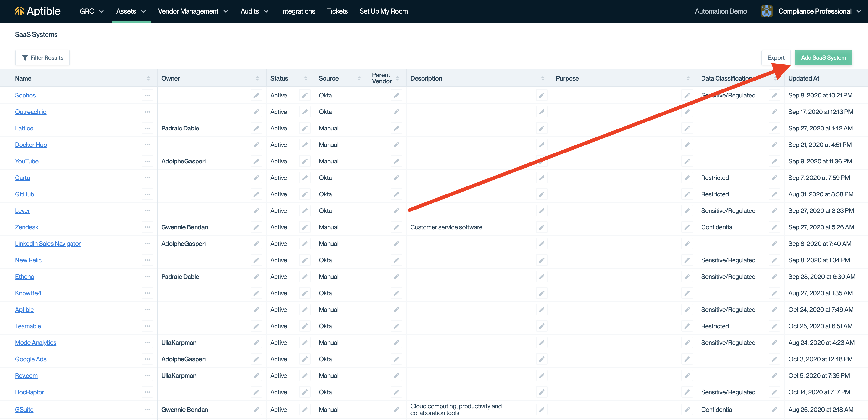
Task: Open the Filter Results panel
Action: (42, 58)
